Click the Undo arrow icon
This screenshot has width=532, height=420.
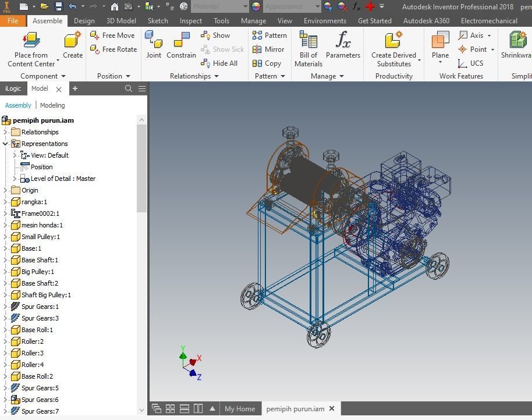(72, 6)
